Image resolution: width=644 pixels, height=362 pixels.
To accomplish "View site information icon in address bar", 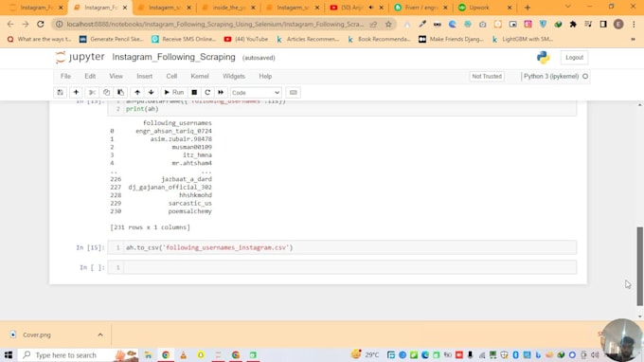I will (59, 25).
